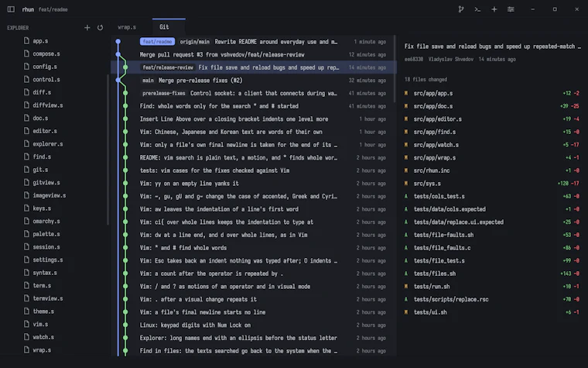The height and width of the screenshot is (368, 588).
Task: Select 'Insert Line Above' commit
Action: (252, 119)
